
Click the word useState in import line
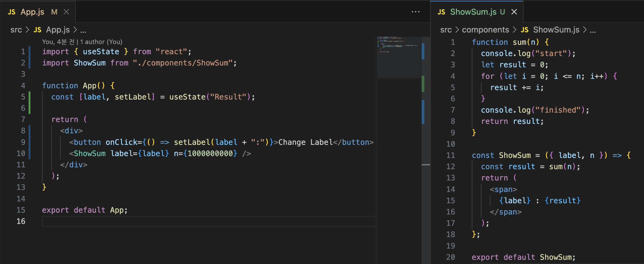(101, 52)
